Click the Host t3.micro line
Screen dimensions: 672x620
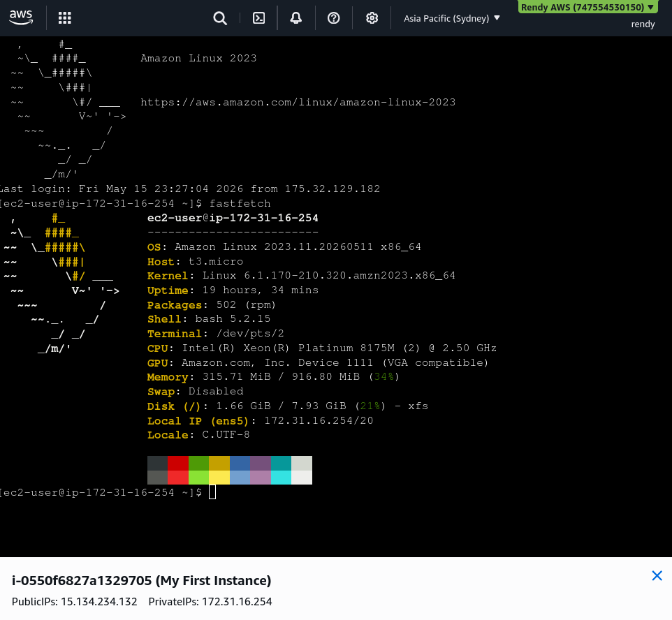point(196,261)
